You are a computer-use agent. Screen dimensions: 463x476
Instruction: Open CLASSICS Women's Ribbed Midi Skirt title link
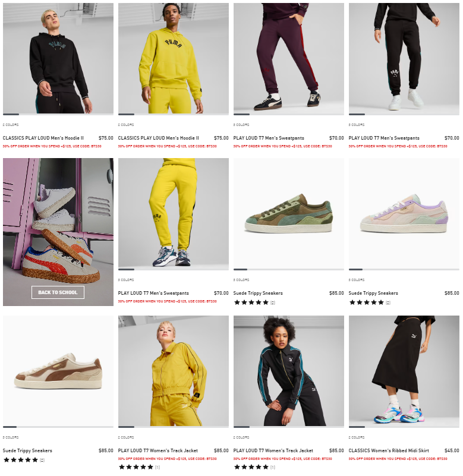[x=389, y=450]
